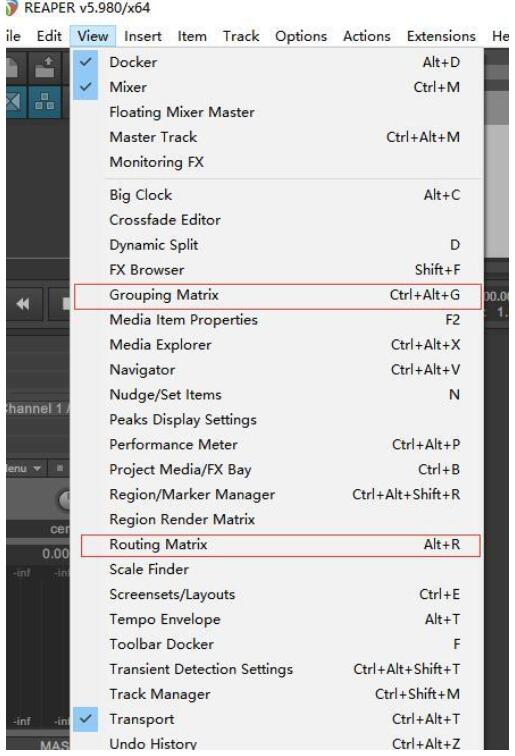Open the Options menu
Viewport: 515px width, 756px height.
301,36
